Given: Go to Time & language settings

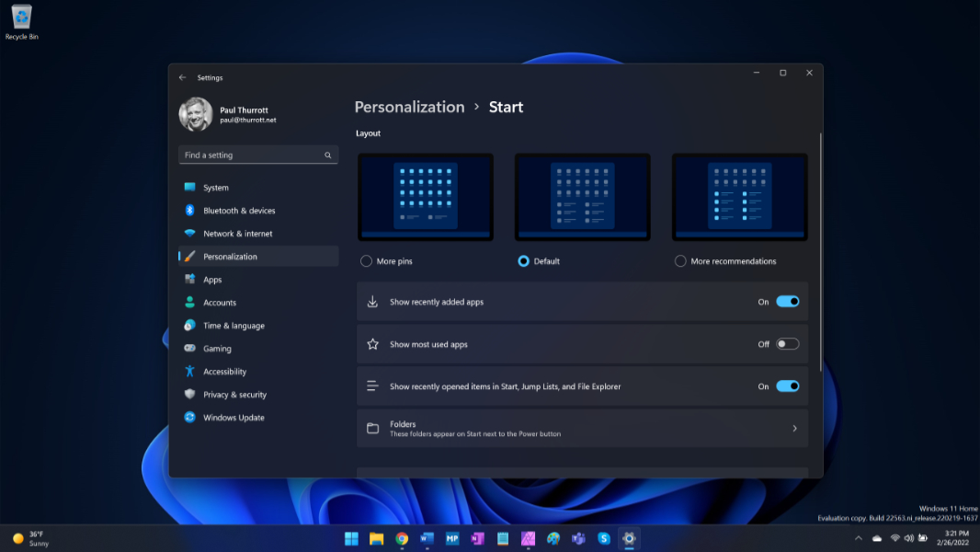Looking at the screenshot, I should (234, 326).
